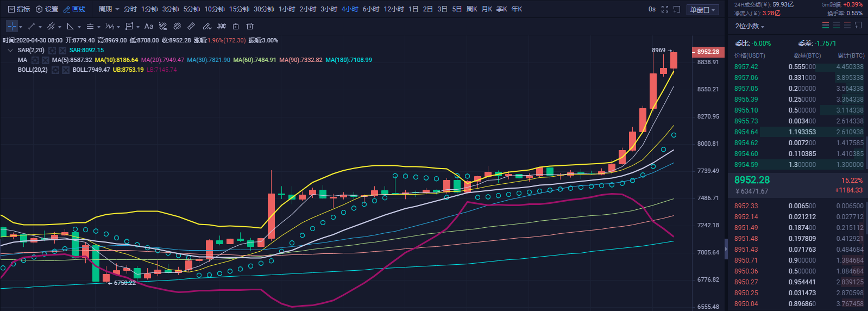Click the 画线 drawing button

(74, 9)
